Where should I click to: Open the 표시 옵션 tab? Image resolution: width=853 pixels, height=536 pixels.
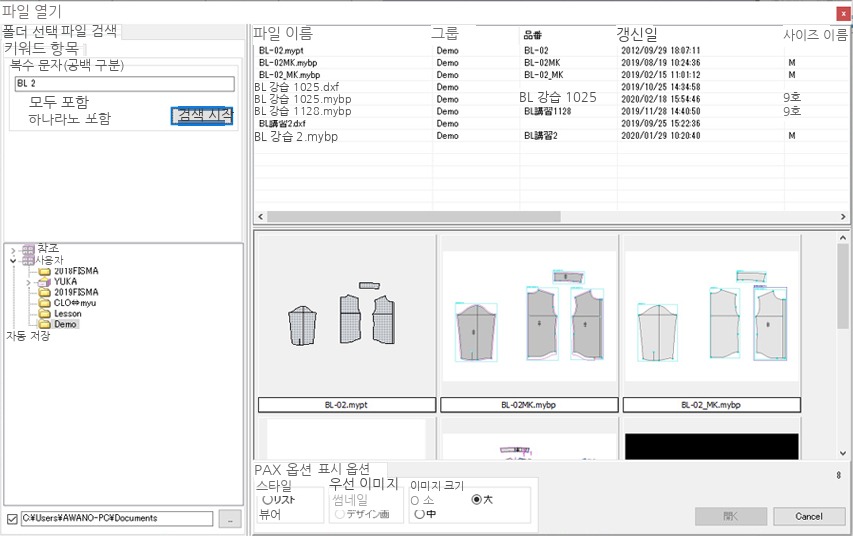coord(343,469)
